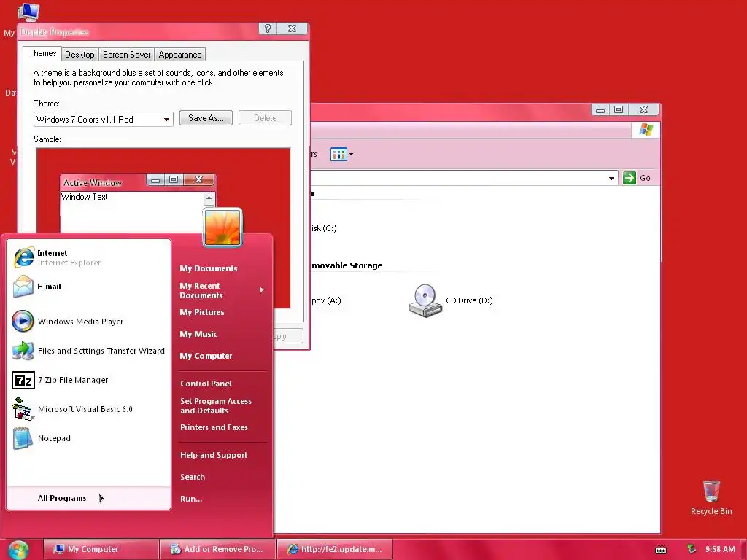The height and width of the screenshot is (560, 747).
Task: Expand My Recent Documents submenu arrow
Action: 262,289
